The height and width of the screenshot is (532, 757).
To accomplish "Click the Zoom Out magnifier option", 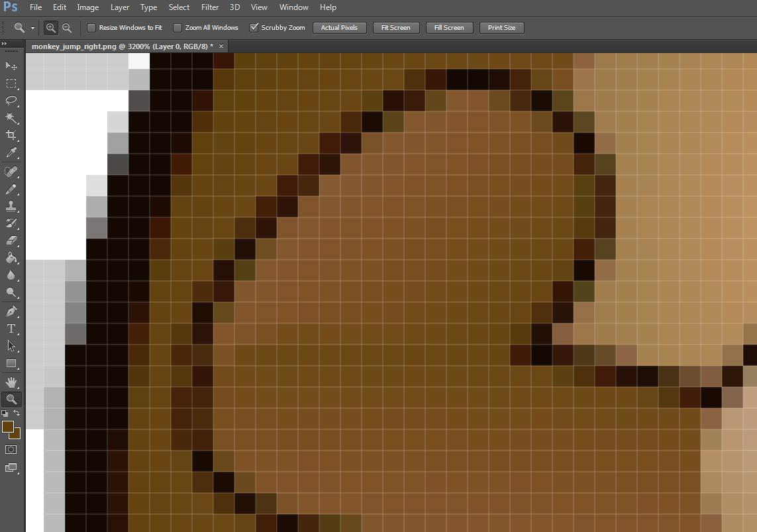I will coord(67,28).
